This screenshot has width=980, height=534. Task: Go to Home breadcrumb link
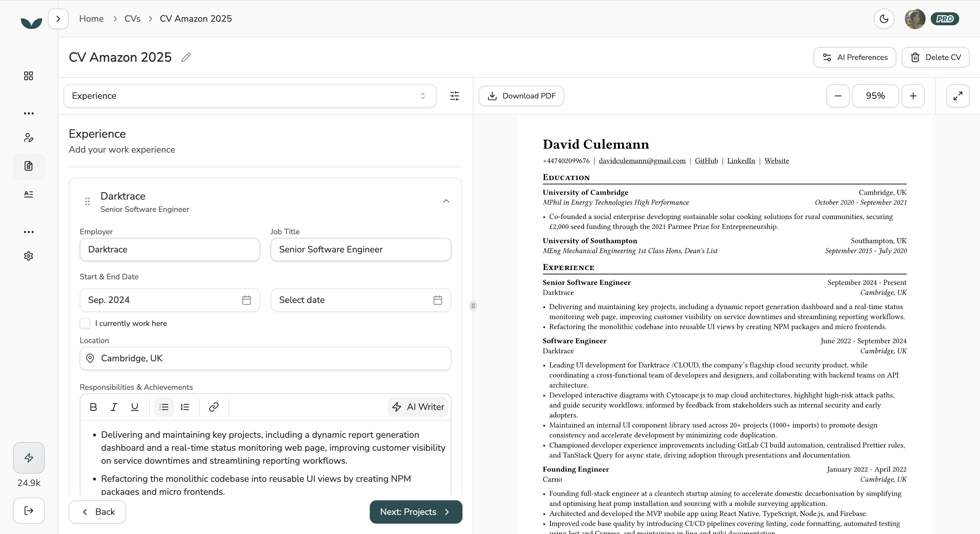coord(91,18)
